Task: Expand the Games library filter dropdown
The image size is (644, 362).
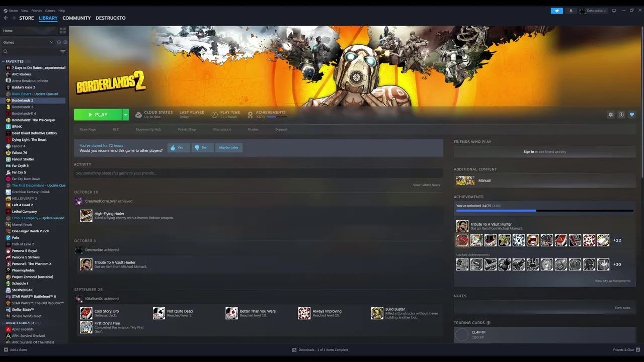Action: point(28,42)
